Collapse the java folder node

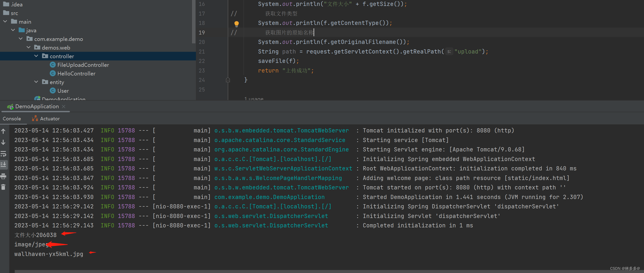(x=13, y=30)
